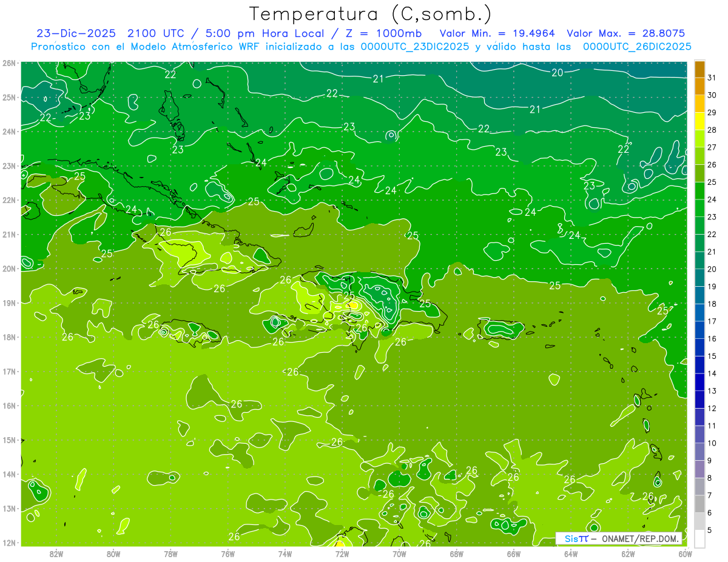Click the "74W" longitude axis label
The height and width of the screenshot is (562, 728).
point(285,554)
